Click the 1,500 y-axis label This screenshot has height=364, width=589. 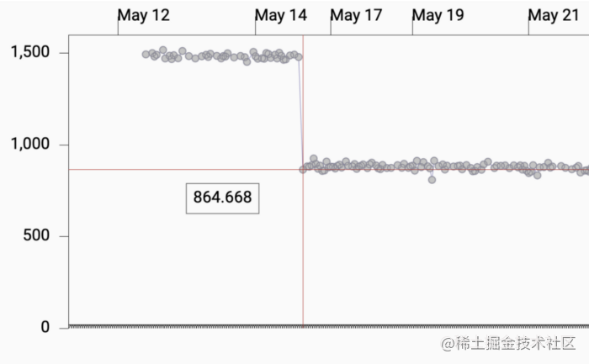30,52
